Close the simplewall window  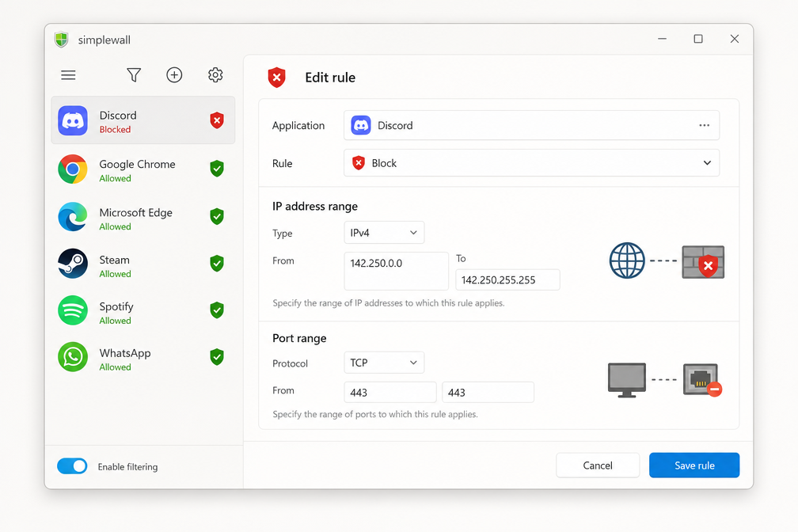point(735,39)
